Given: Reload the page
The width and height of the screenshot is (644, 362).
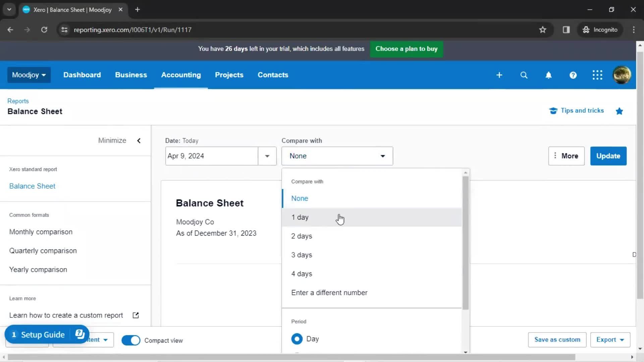Looking at the screenshot, I should (x=44, y=30).
